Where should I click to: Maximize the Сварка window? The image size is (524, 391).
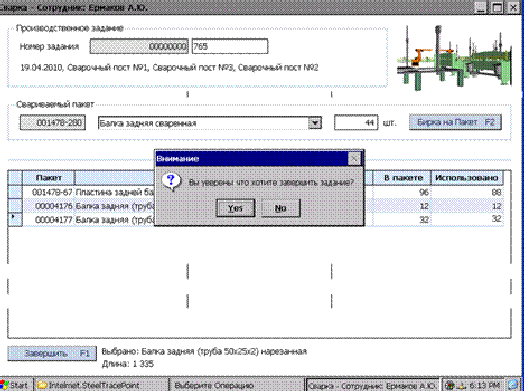point(497,7)
